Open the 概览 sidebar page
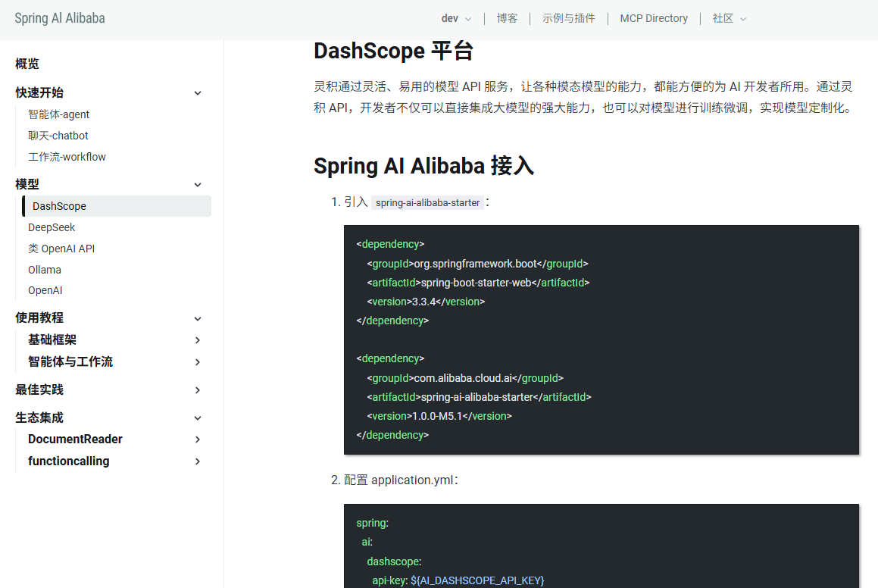Image resolution: width=878 pixels, height=588 pixels. (27, 64)
